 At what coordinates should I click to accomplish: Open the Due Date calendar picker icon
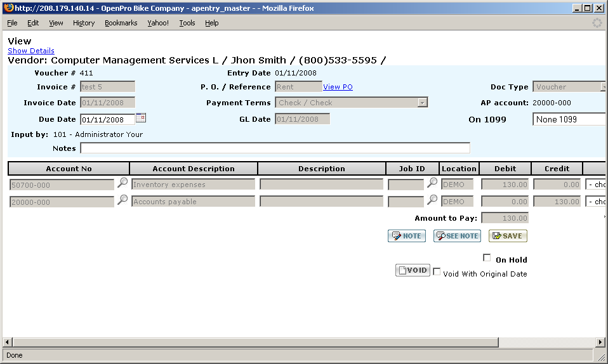(141, 118)
